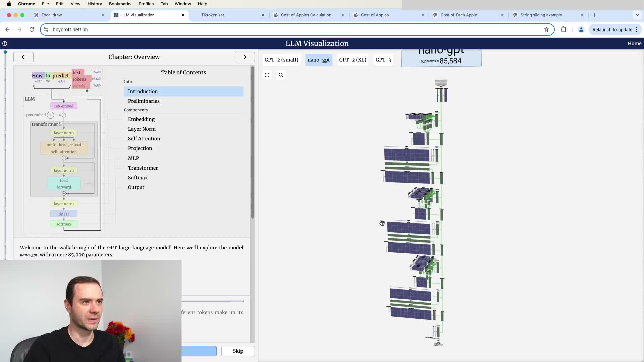Viewport: 644px width, 362px height.
Task: Open the Chrome profile avatar icon
Action: point(581,29)
